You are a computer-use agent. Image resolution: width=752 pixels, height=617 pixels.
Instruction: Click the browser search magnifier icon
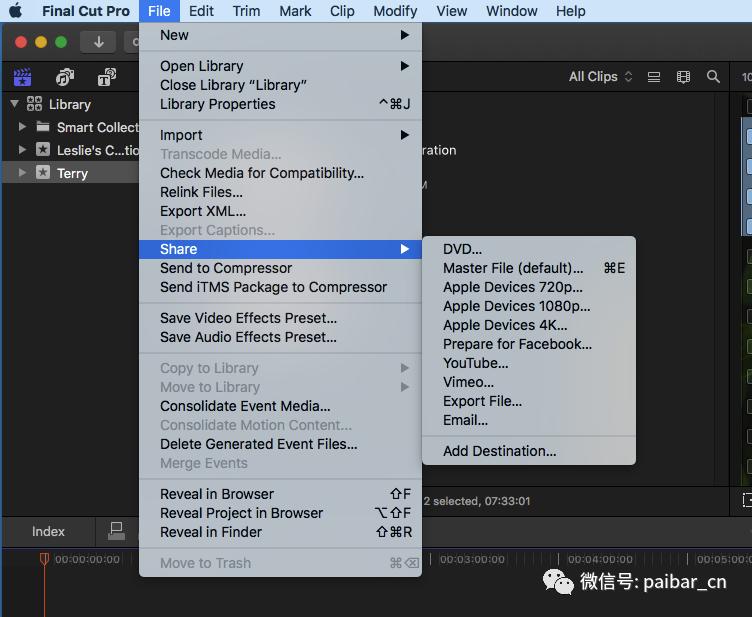tap(713, 77)
